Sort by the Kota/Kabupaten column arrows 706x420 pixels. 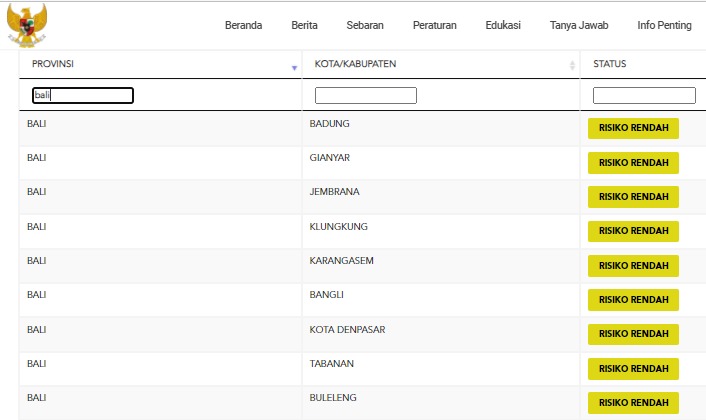coord(572,66)
